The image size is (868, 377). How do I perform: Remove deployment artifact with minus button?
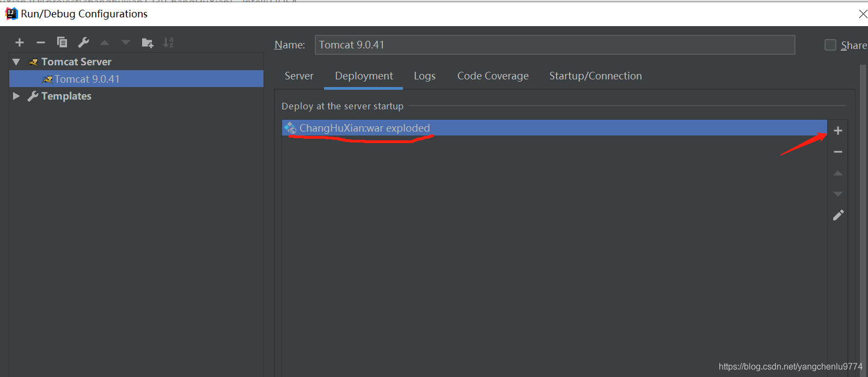click(838, 152)
